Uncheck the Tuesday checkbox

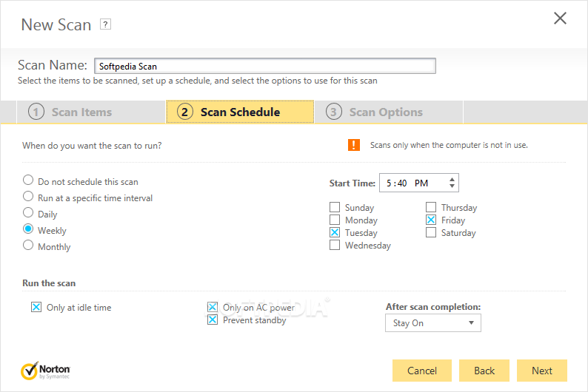point(335,232)
